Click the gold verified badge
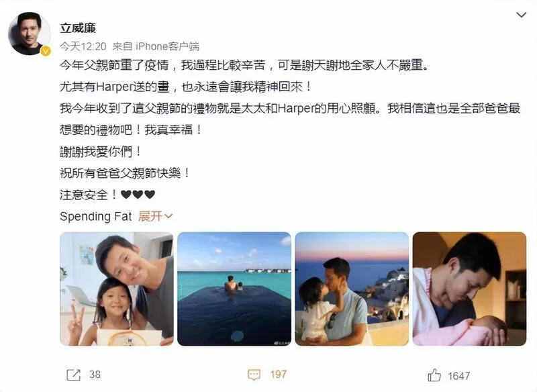The height and width of the screenshot is (392, 537). coord(46,51)
